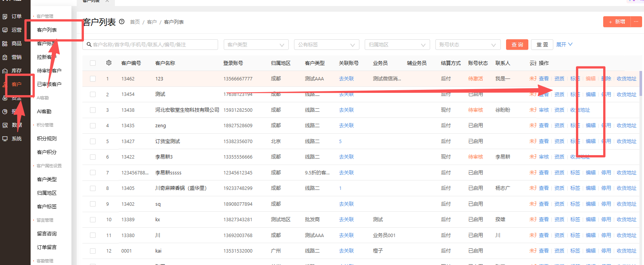Click the 新增 button

617,22
